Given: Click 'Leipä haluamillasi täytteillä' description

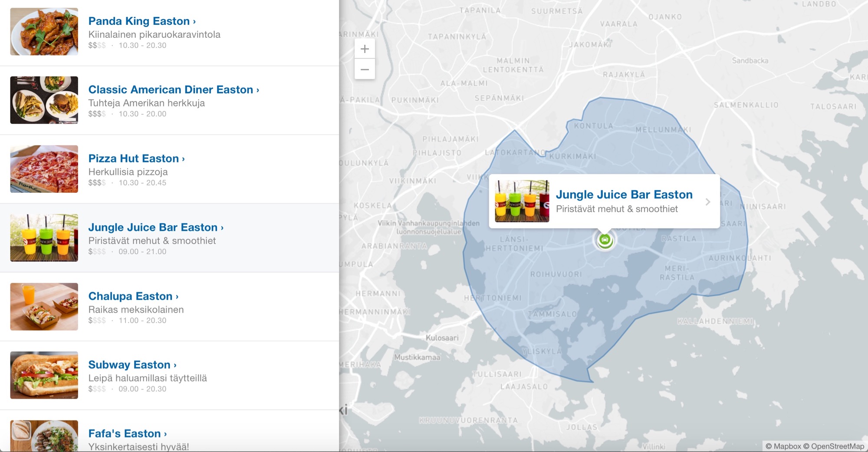Looking at the screenshot, I should (148, 378).
